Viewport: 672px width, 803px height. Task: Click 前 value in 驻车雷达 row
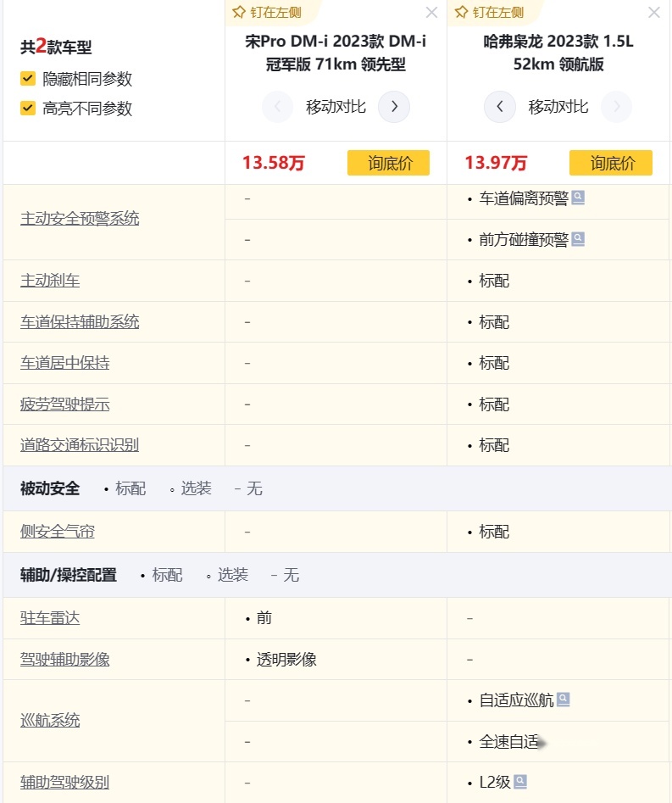(264, 618)
